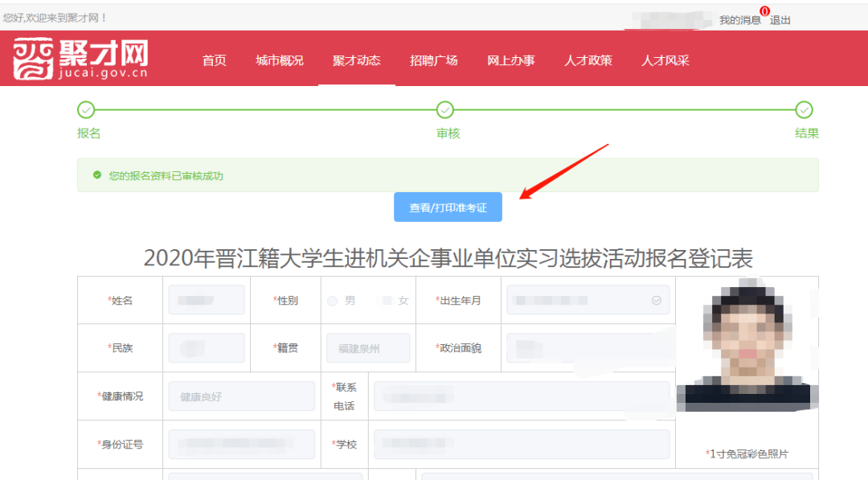Open the 首页 navigation tab
Viewport: 868px width, 480px height.
[x=214, y=60]
